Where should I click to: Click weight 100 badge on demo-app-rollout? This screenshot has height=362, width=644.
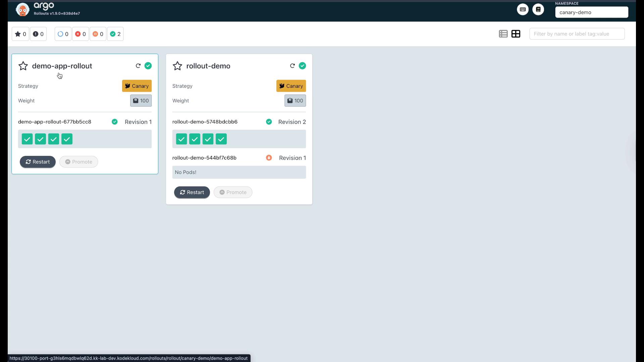141,101
